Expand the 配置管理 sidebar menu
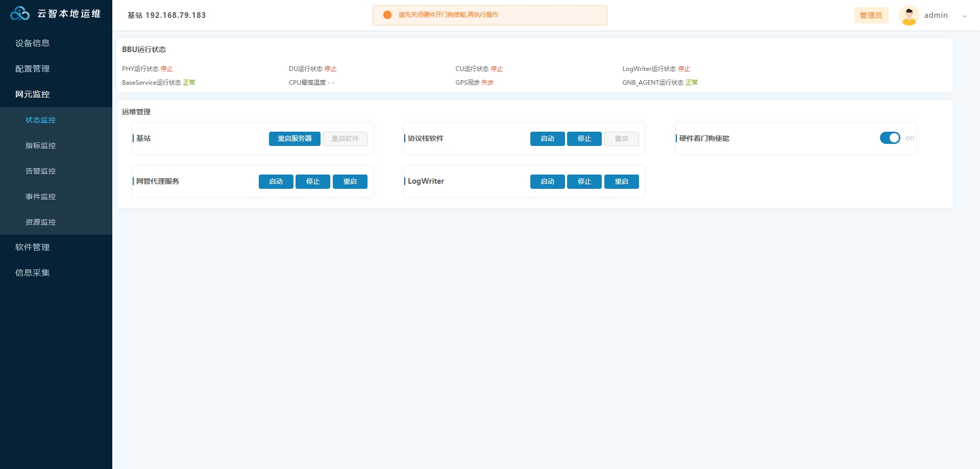This screenshot has height=469, width=980. [x=33, y=69]
